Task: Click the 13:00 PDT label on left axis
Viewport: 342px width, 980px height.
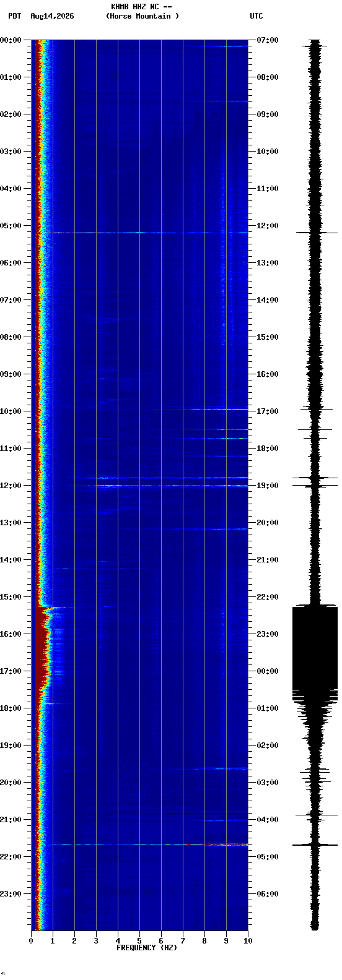Action: [11, 523]
